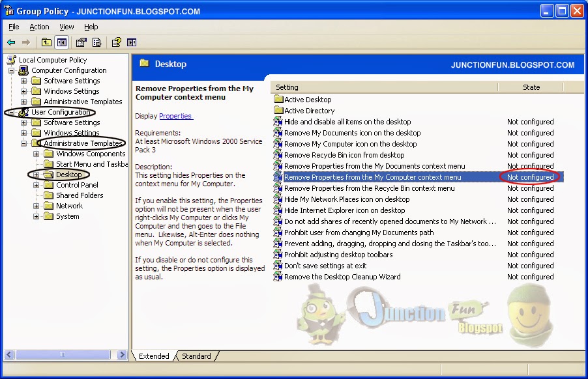Select 'Do not add shares of recently opened documents'

[x=390, y=221]
